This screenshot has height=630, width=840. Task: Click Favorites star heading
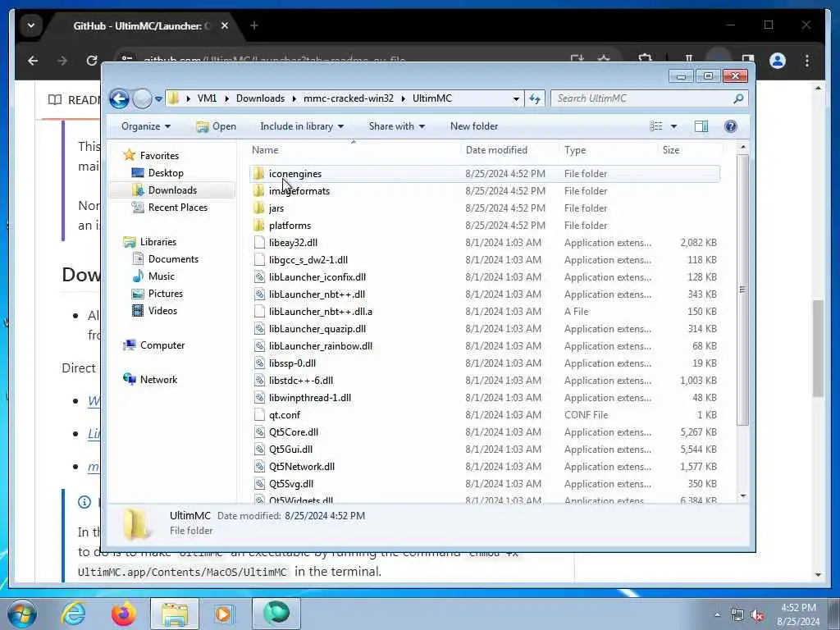click(x=151, y=155)
